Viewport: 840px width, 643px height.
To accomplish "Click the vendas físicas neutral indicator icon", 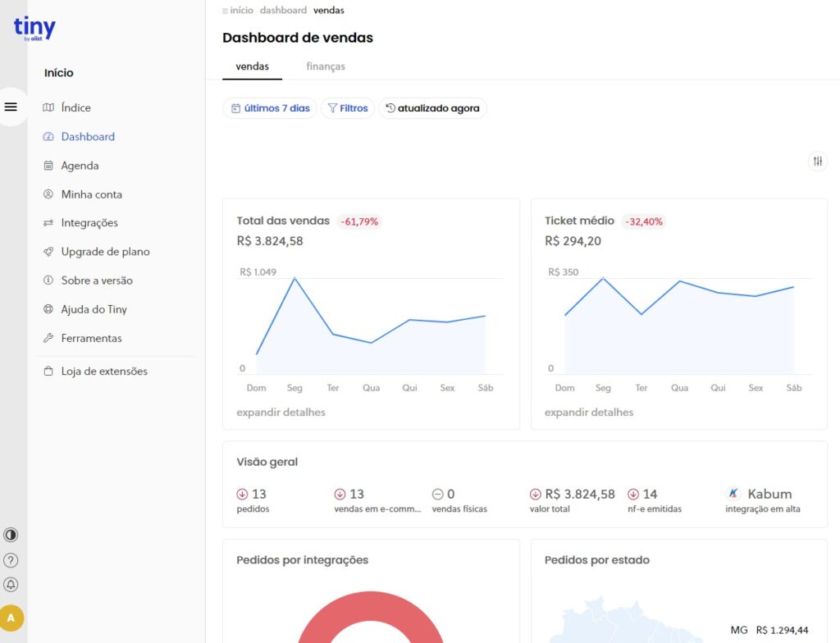I will point(438,494).
